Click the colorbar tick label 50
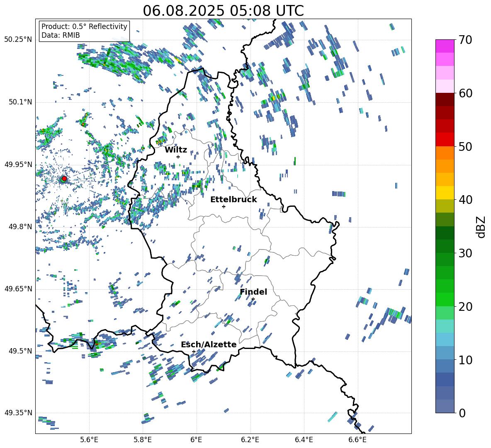Screen dimensions: 491x448 [x=465, y=146]
